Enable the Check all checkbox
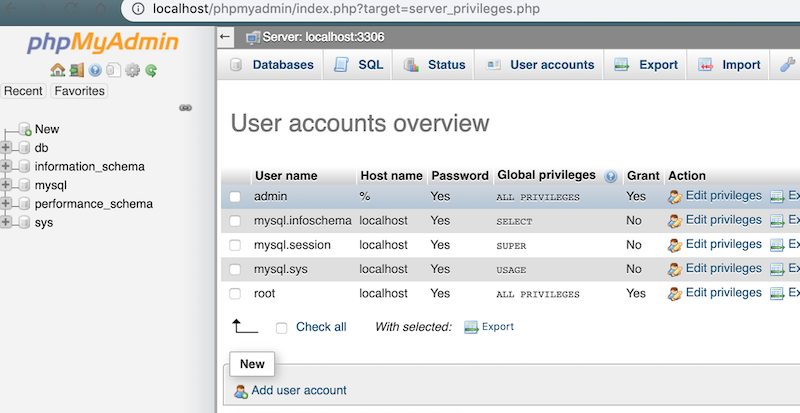Viewport: 800px width, 413px height. [281, 328]
